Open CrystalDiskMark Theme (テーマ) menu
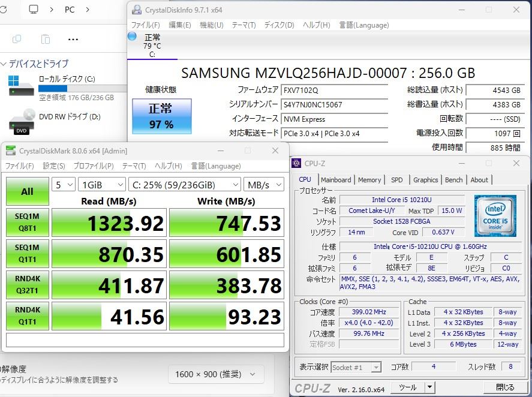Screen dimensions: 532x397 click(x=134, y=166)
